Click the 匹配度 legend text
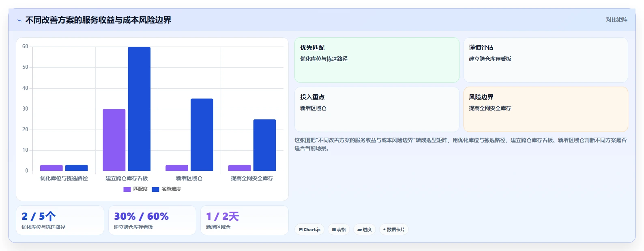 click(140, 189)
